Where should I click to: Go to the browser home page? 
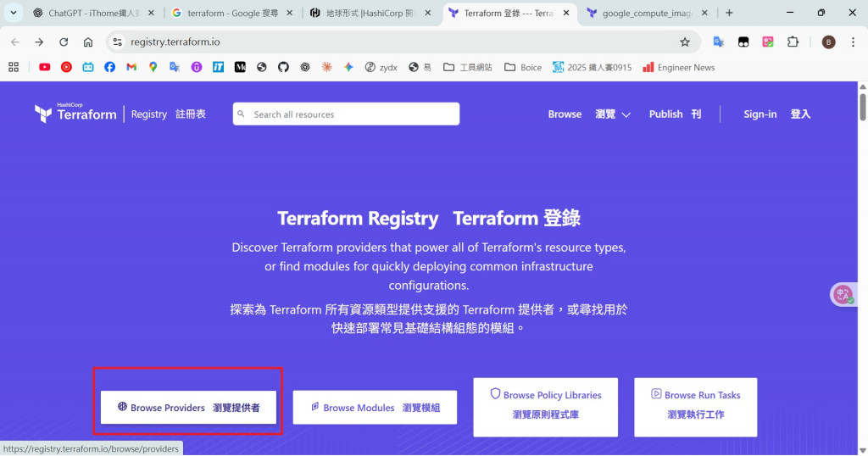tap(88, 42)
